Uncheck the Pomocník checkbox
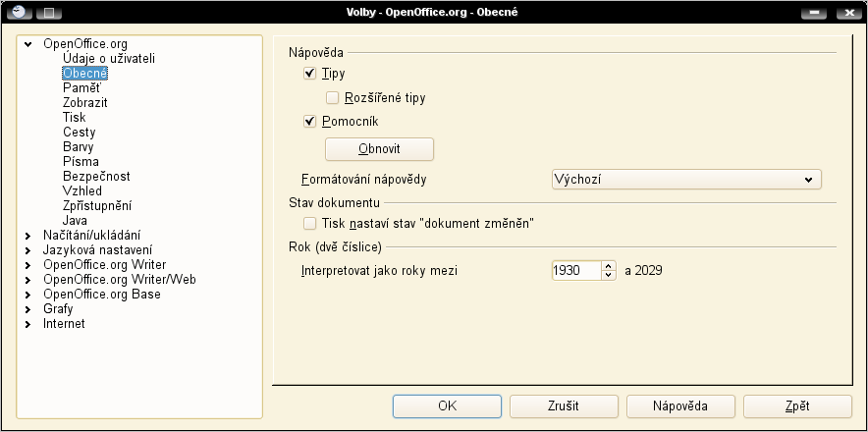The height and width of the screenshot is (432, 868). coord(309,122)
